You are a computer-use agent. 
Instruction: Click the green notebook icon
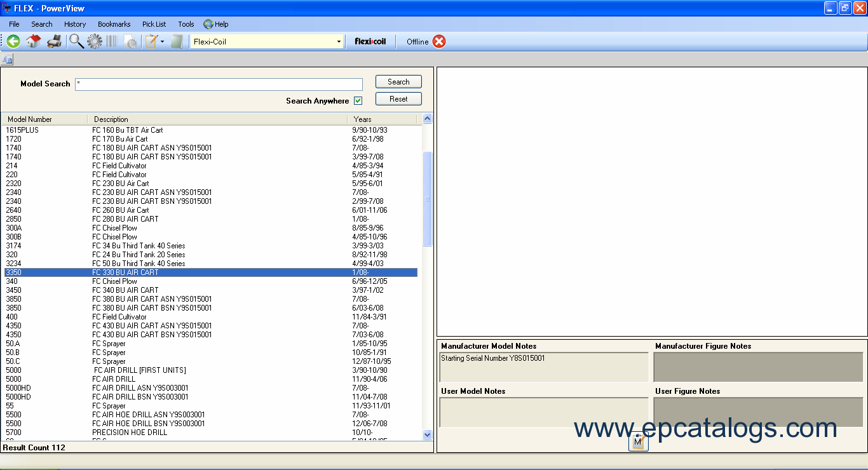(x=177, y=41)
